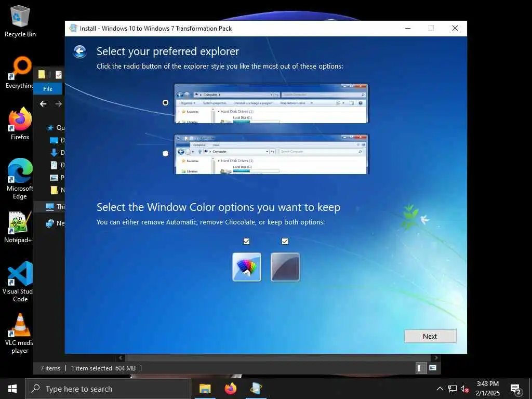Click the Explorer horizontal scrollbar right arrow

[x=436, y=357]
